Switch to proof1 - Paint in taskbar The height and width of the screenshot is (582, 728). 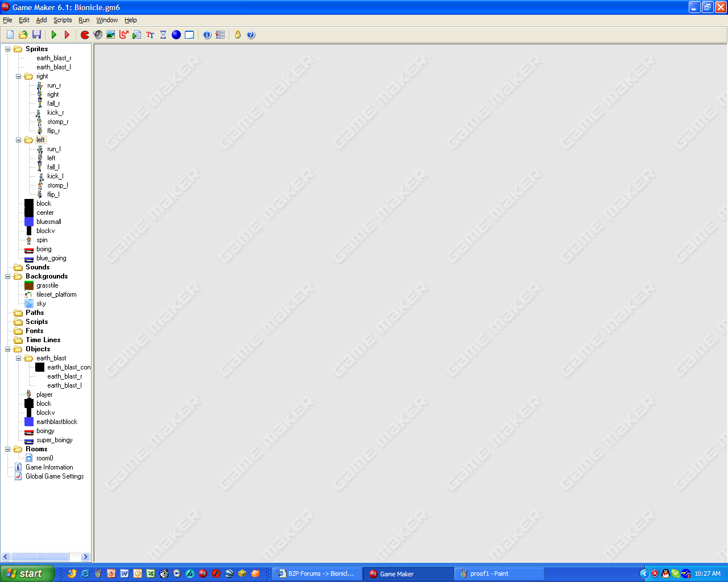click(499, 573)
